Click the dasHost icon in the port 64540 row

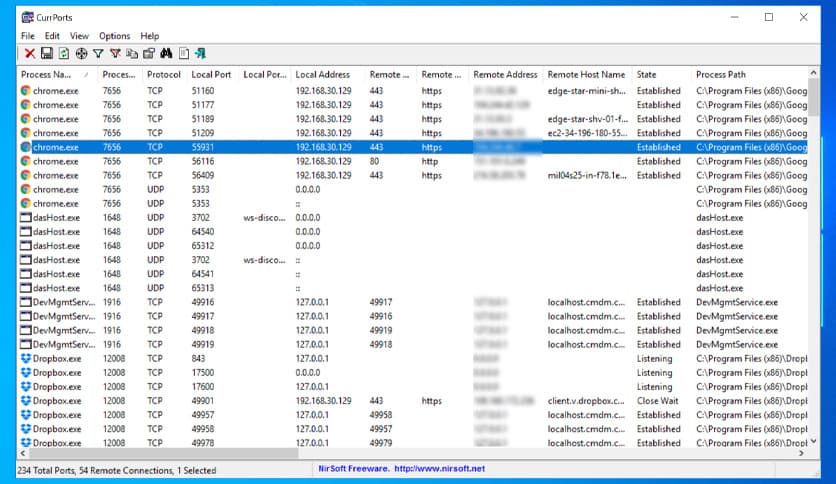pos(26,231)
